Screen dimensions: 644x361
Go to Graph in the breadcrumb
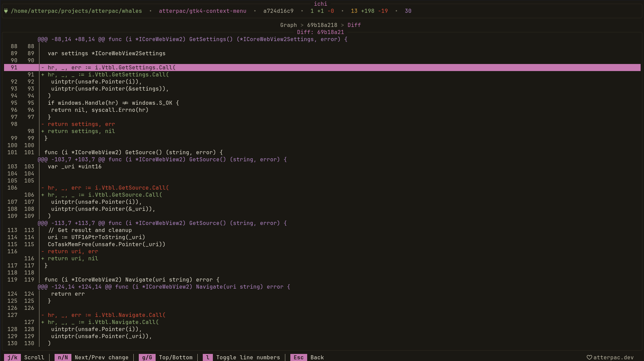[289, 25]
